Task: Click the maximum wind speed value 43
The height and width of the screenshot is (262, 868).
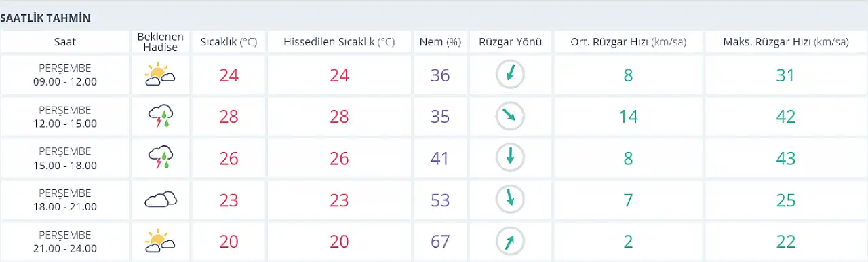Action: [x=785, y=158]
